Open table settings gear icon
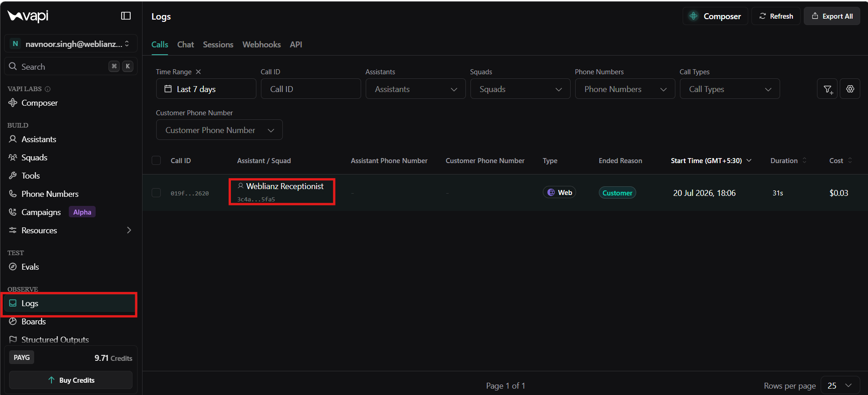868x395 pixels. 850,89
